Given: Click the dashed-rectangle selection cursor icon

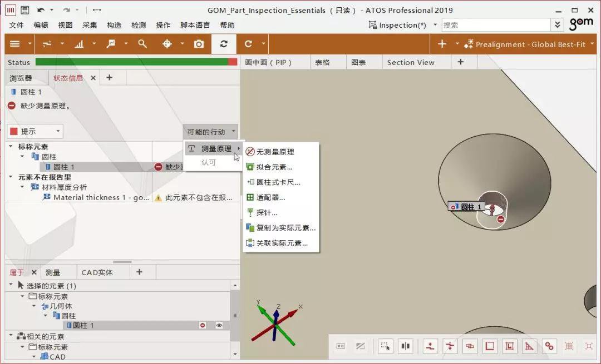Looking at the screenshot, I should tap(385, 346).
